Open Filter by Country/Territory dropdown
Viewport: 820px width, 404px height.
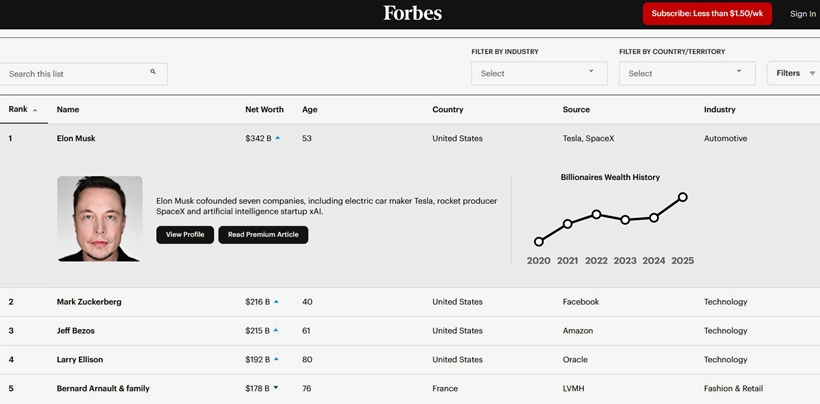(x=687, y=73)
